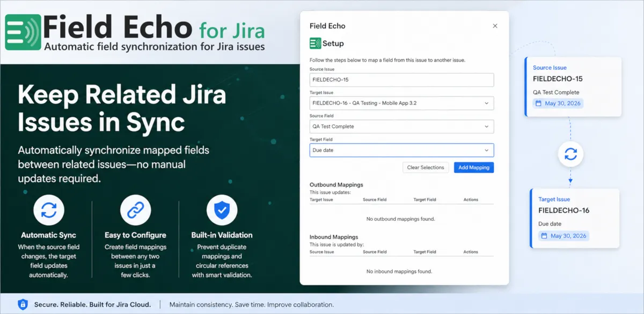The width and height of the screenshot is (644, 314).
Task: Click the 'Source Issue' label on right card
Action: pyautogui.click(x=550, y=68)
